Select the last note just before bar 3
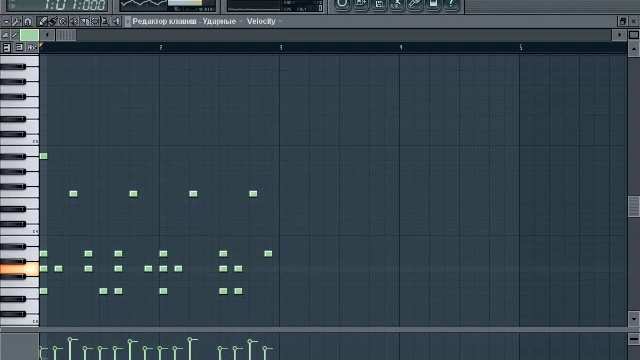Image resolution: width=640 pixels, height=360 pixels. click(268, 253)
